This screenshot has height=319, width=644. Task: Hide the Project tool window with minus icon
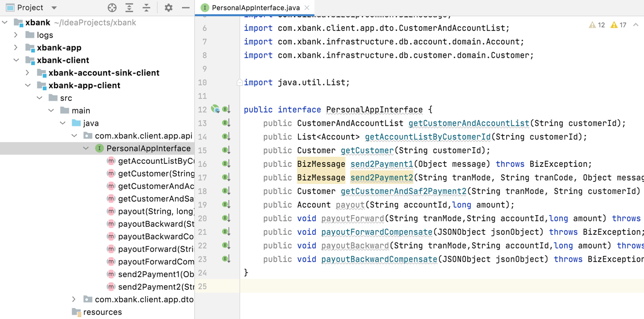[186, 8]
